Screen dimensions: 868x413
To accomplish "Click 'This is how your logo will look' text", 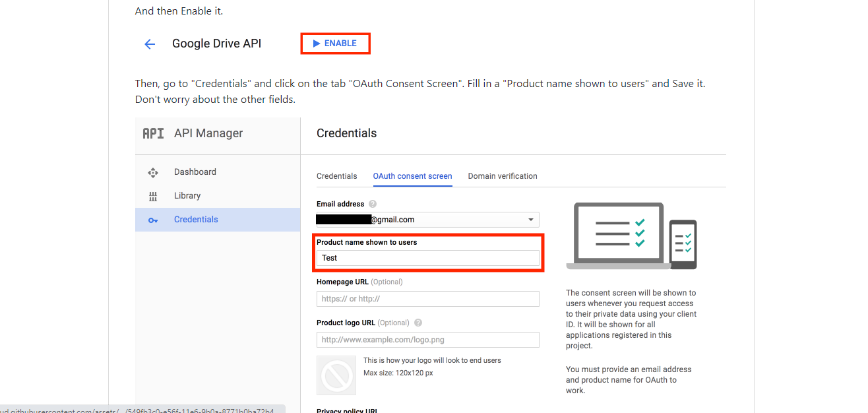I will click(x=433, y=361).
